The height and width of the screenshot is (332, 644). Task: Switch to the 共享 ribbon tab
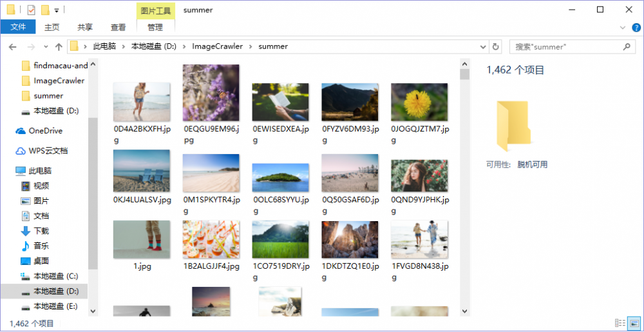85,27
